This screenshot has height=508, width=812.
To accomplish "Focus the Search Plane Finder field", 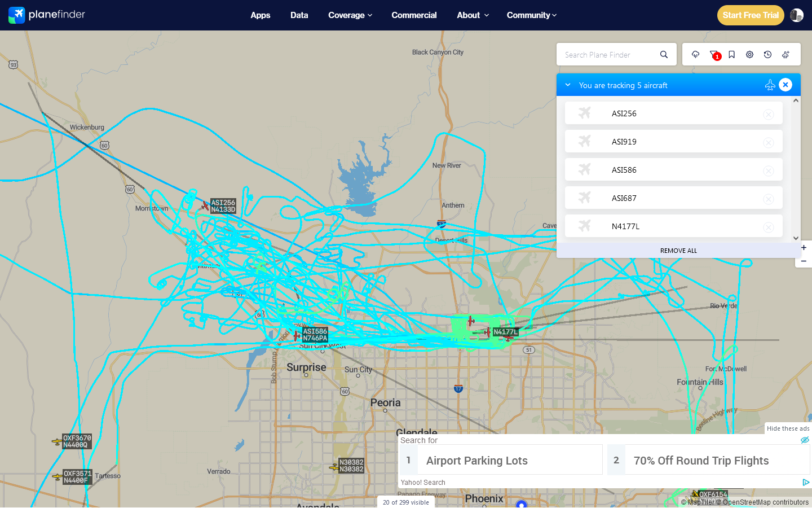I will 609,55.
